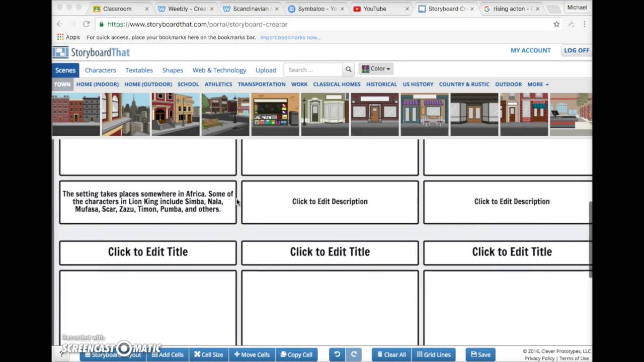The width and height of the screenshot is (644, 362).
Task: Edit title of bottom-left cell
Action: click(148, 252)
